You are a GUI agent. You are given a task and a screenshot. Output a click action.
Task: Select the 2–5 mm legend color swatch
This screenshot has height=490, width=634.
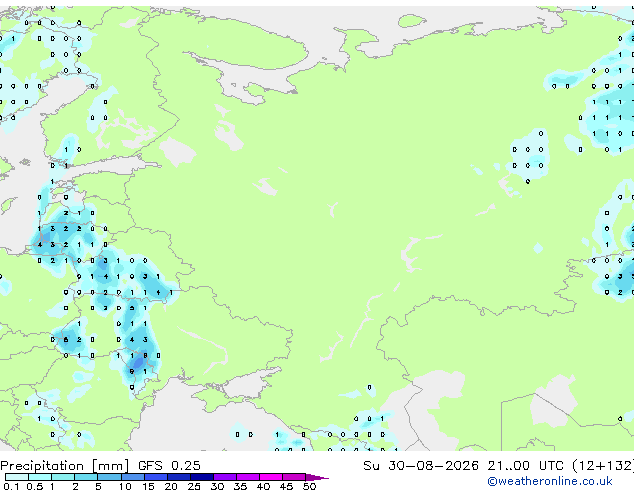[86, 477]
